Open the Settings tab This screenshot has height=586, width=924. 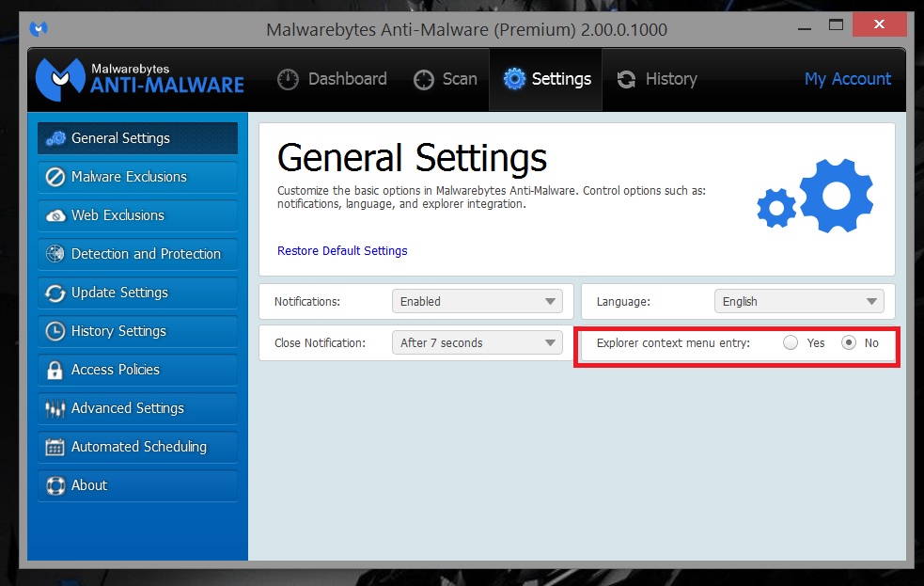pos(546,79)
